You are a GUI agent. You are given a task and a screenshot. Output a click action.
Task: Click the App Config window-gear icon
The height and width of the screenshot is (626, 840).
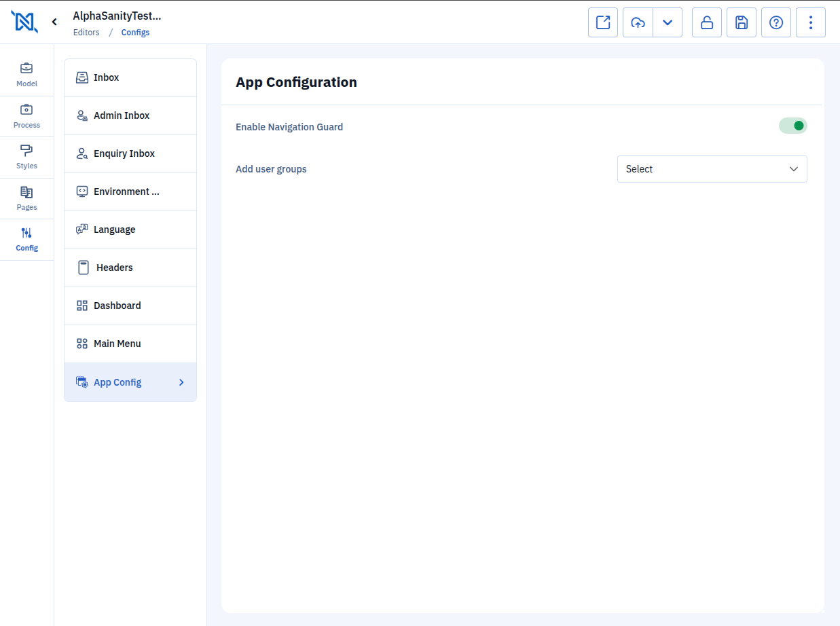(x=81, y=382)
